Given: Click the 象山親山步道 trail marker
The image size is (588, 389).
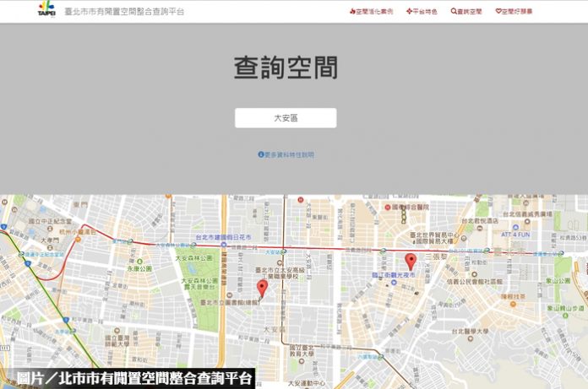Looking at the screenshot, I should [565, 316].
